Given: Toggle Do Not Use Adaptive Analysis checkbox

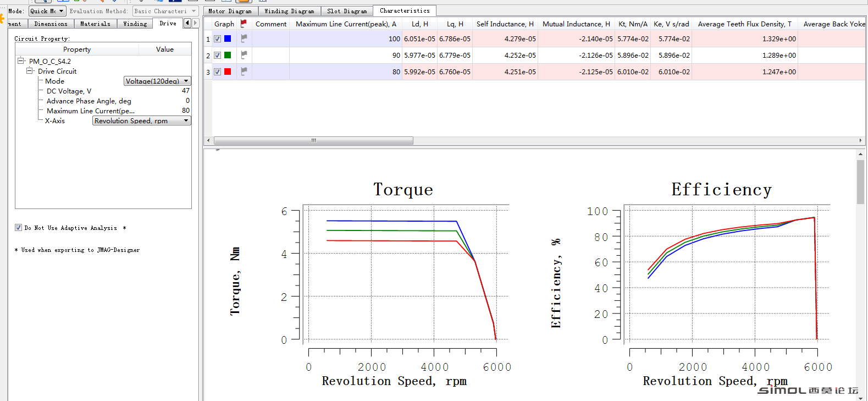Looking at the screenshot, I should (19, 228).
